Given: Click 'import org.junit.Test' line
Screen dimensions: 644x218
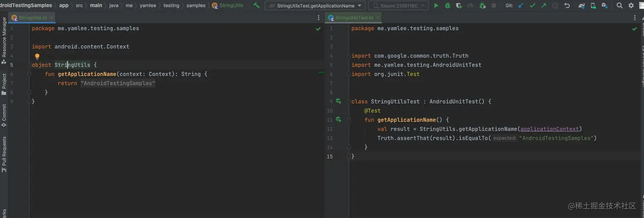Looking at the screenshot, I should point(385,74).
